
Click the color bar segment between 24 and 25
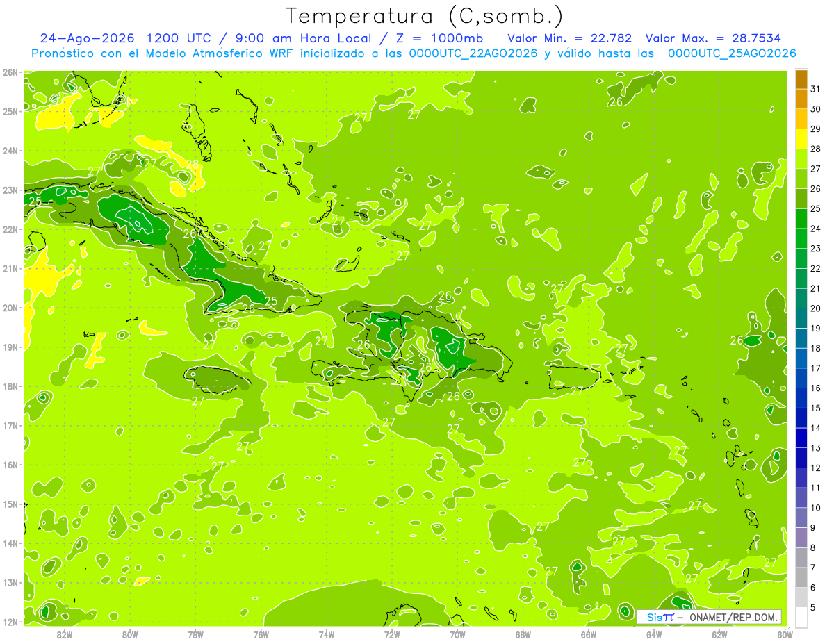point(801,218)
